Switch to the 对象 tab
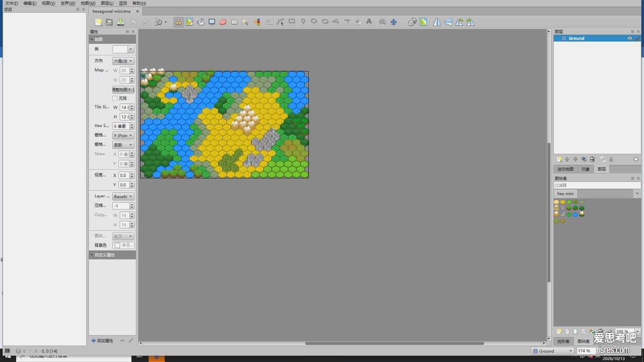Screen dimensions: 644x362 click(586, 169)
